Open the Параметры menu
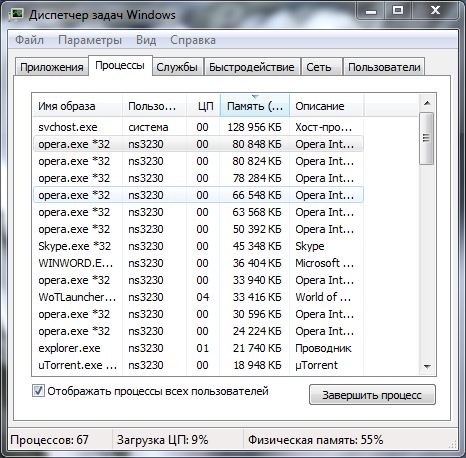The height and width of the screenshot is (458, 466). [90, 40]
